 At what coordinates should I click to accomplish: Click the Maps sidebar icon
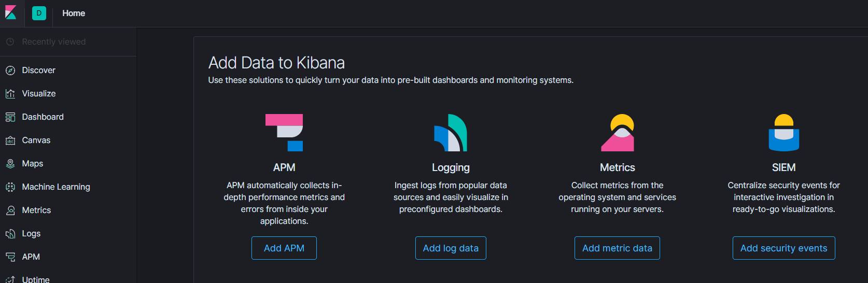[x=10, y=164]
